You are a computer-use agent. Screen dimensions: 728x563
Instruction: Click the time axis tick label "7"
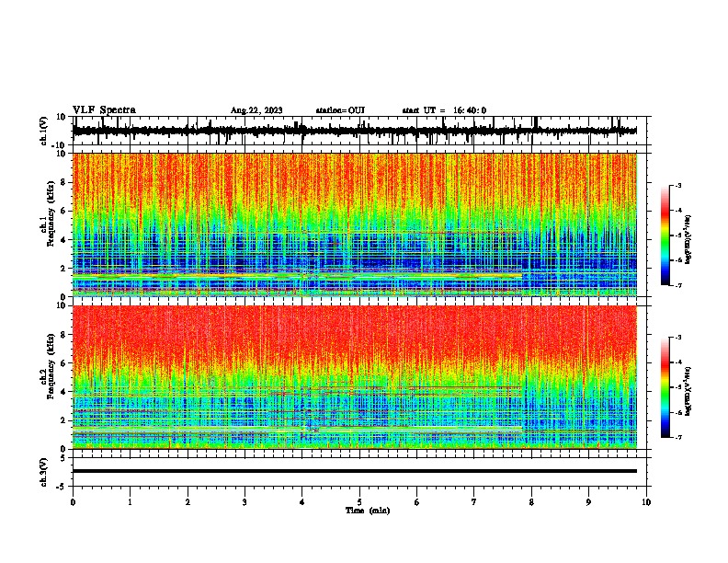coord(474,502)
